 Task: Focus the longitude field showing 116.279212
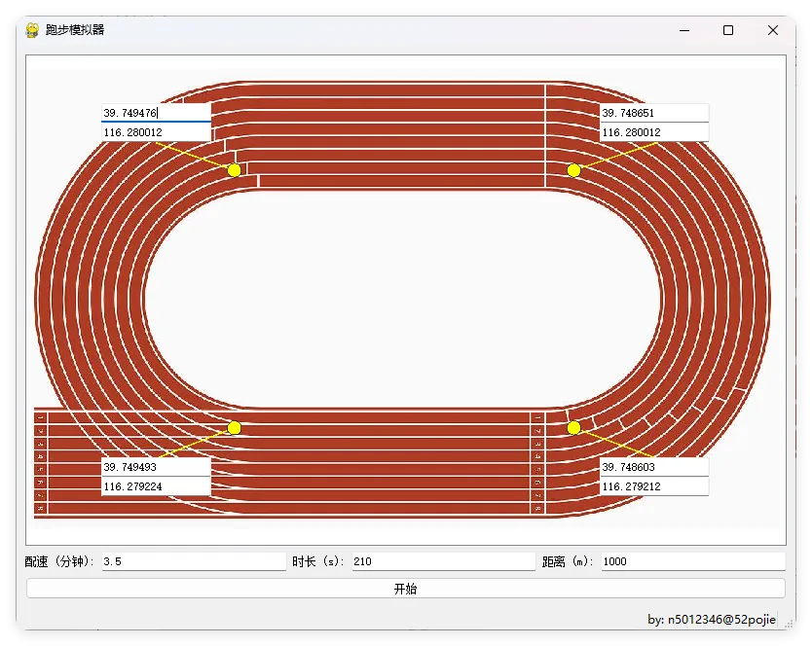pyautogui.click(x=653, y=486)
